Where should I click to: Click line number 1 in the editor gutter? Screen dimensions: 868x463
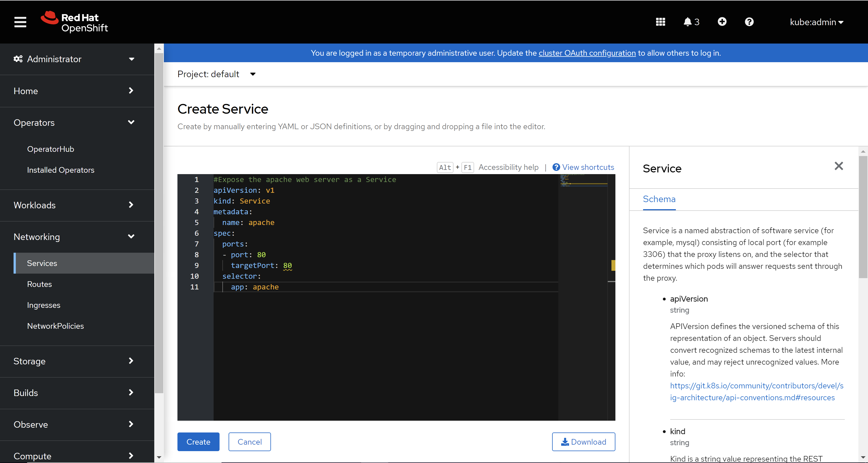click(x=196, y=179)
